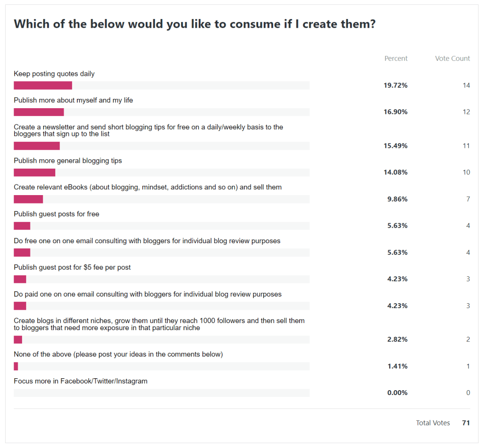Click the total votes number 71
The image size is (486, 448).
[x=466, y=423]
